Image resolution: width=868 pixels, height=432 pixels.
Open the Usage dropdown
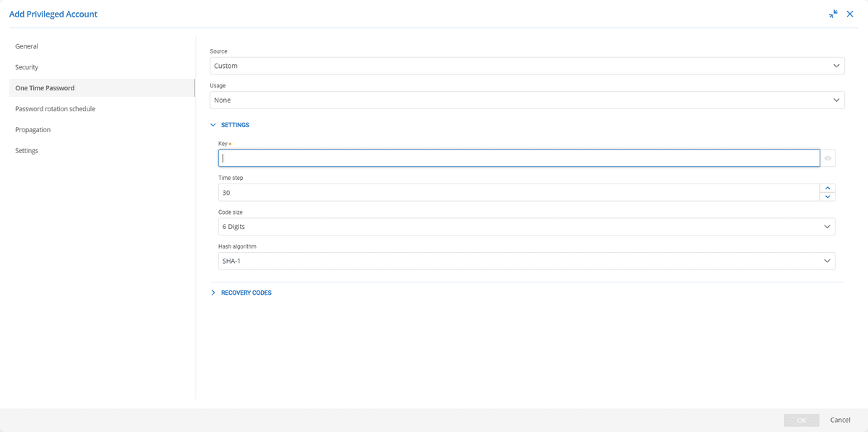point(527,100)
